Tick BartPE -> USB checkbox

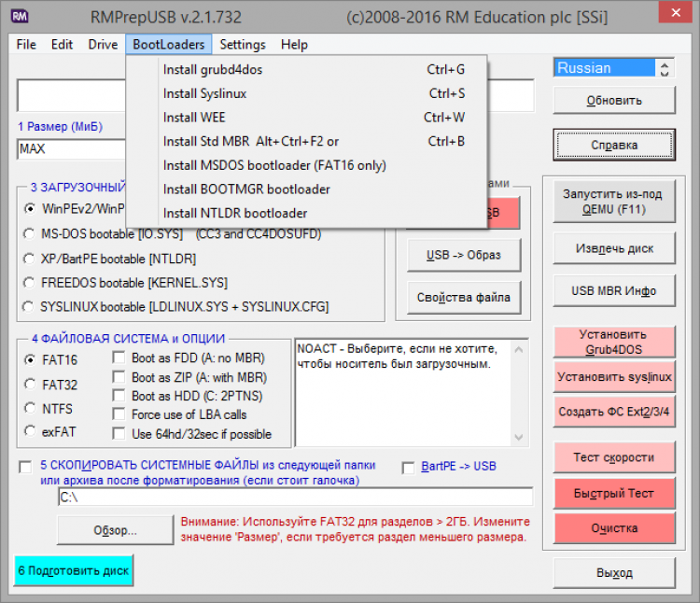408,468
